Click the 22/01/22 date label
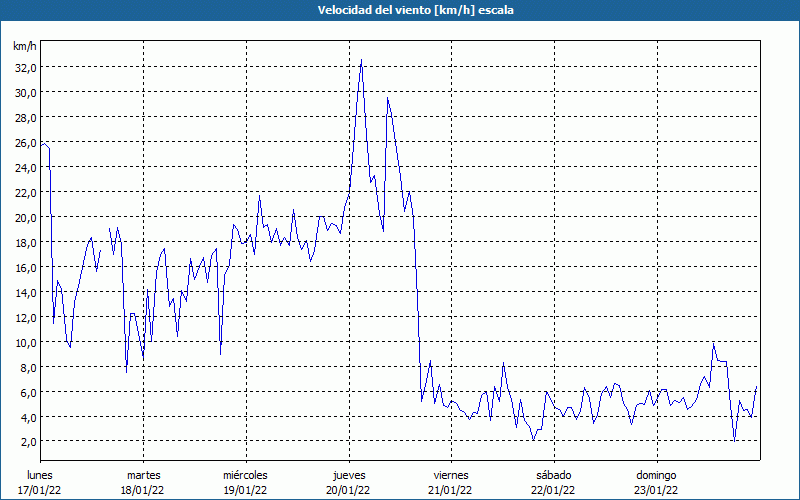This screenshot has width=800, height=500. click(553, 490)
